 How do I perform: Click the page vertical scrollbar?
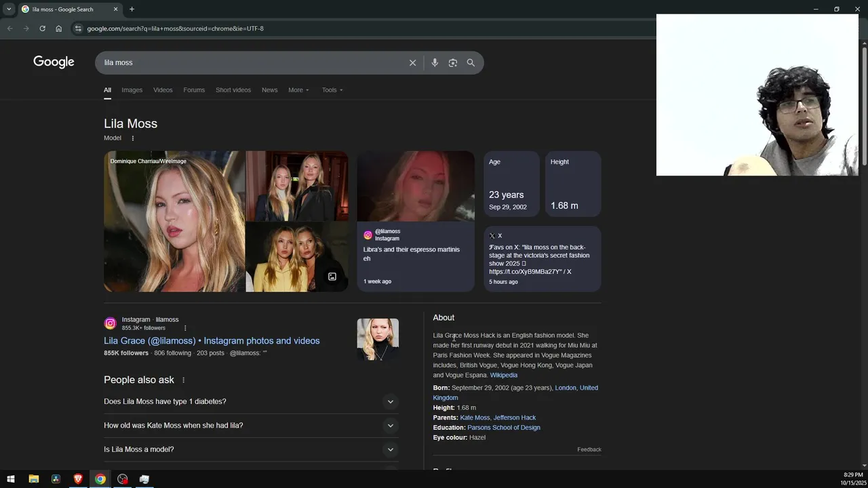point(864,106)
